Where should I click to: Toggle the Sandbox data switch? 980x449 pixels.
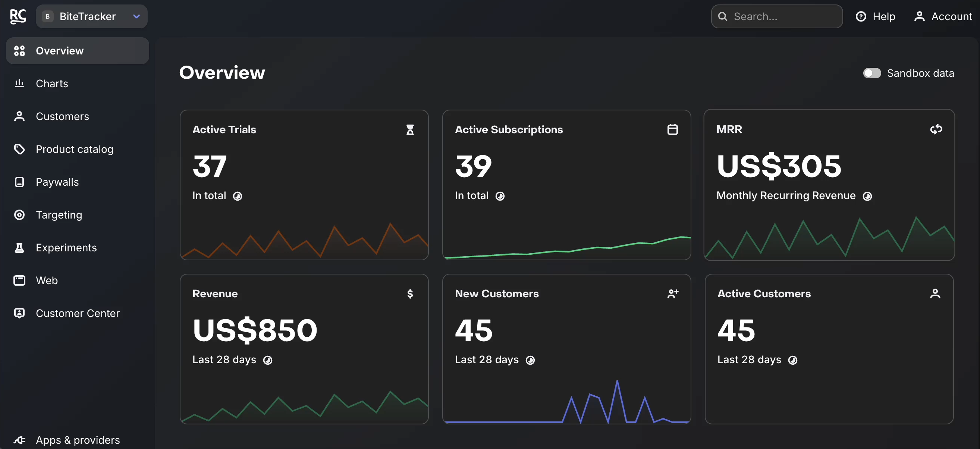tap(871, 73)
